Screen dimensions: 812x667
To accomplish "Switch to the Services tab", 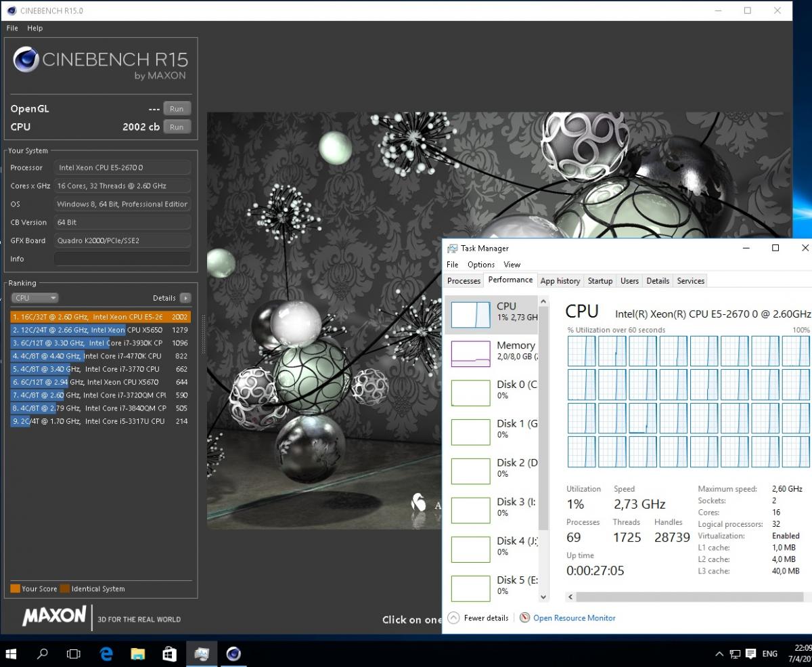I will pos(691,281).
